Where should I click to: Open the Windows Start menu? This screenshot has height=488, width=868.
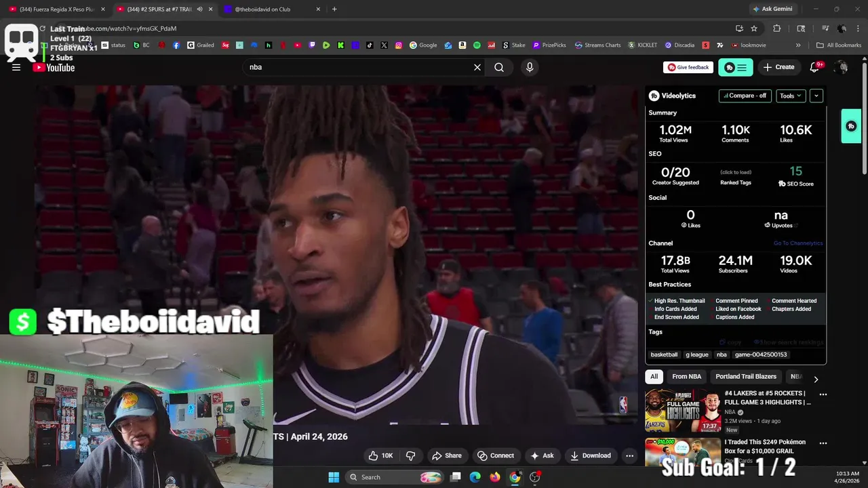(334, 477)
